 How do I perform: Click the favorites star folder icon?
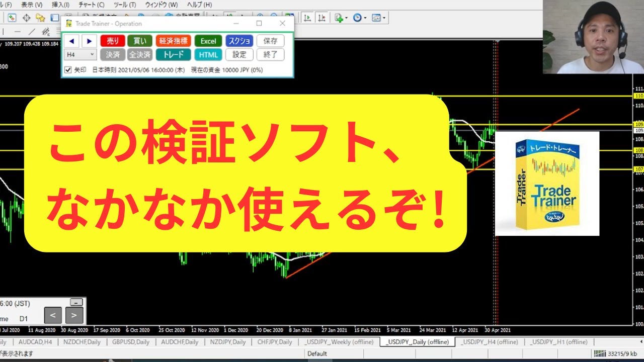point(40,18)
